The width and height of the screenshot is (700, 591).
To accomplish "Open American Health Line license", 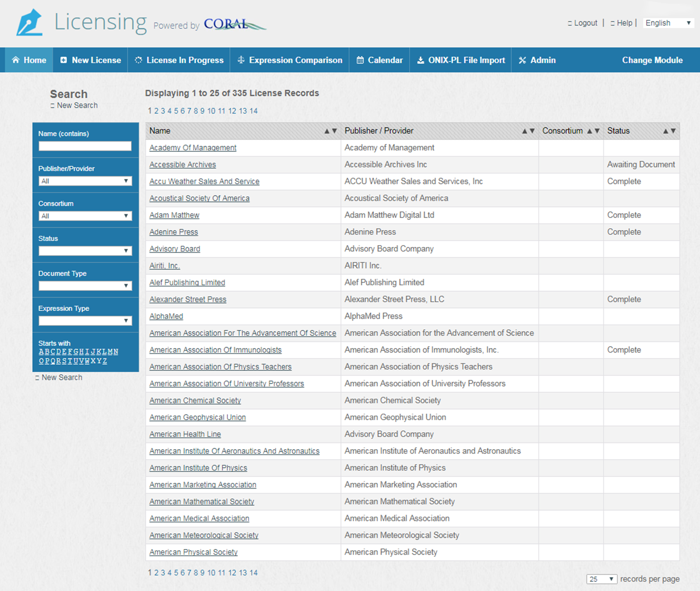I will [x=185, y=434].
